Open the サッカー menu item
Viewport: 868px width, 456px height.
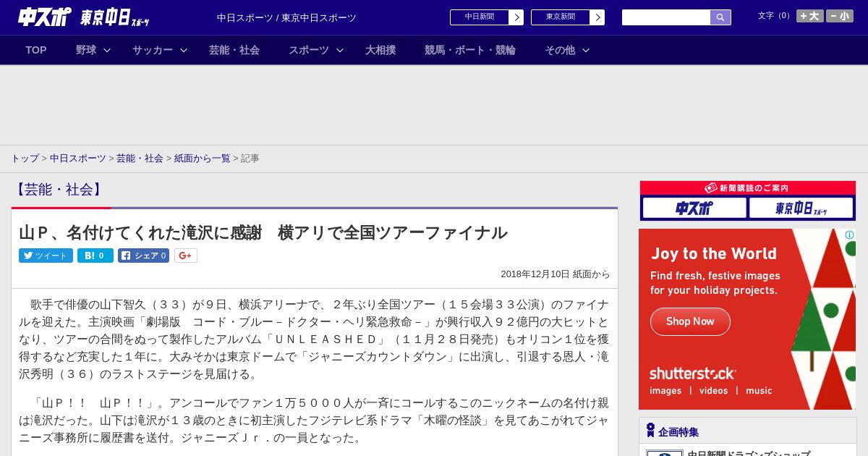153,50
